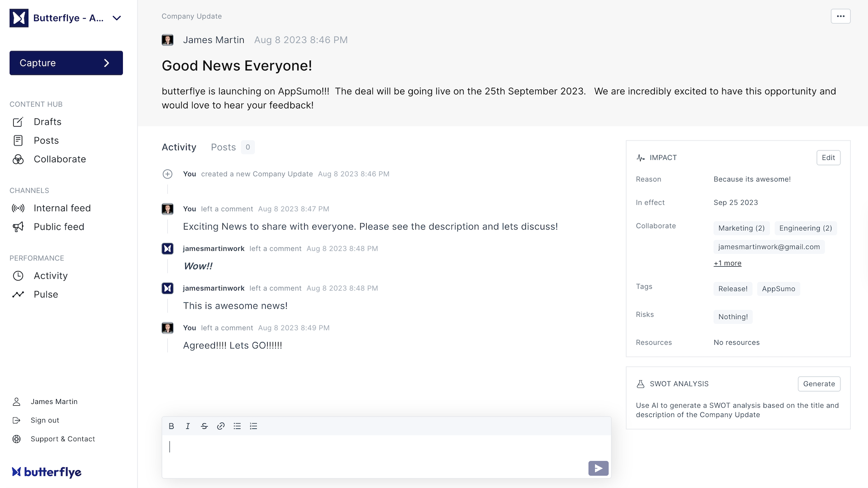Toggle strikethrough text formatting
868x488 pixels.
(204, 426)
